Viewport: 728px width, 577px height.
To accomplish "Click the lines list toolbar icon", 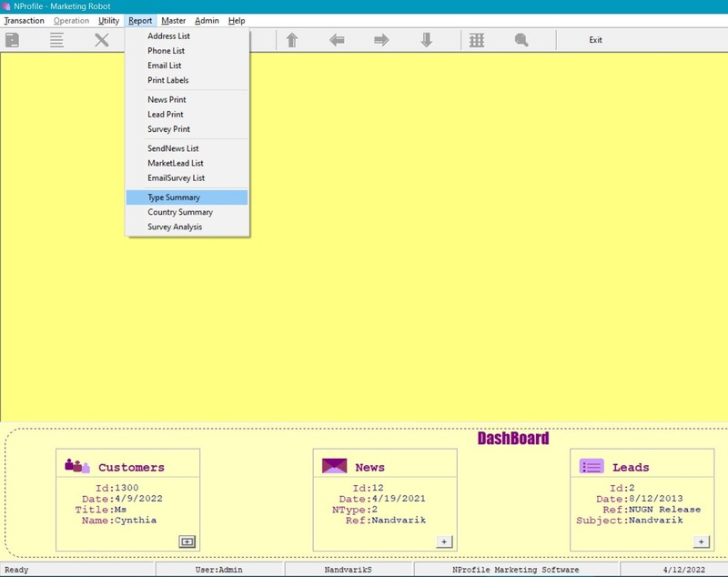I will [x=56, y=40].
